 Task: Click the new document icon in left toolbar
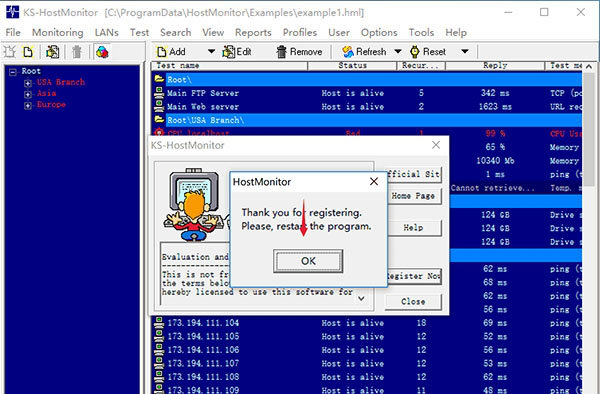[28, 52]
